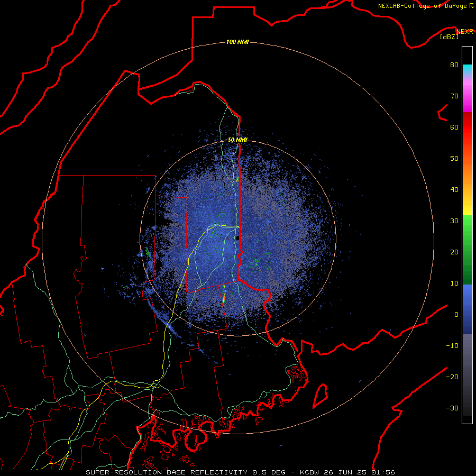Click the -20 value on the dBZ scale
This screenshot has height=476, width=476.
452,377
